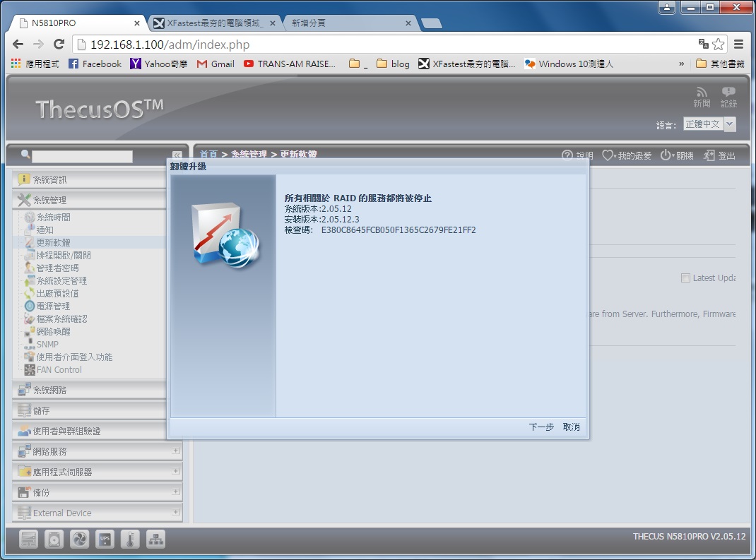Expand External Device with its plus icon

[x=175, y=512]
